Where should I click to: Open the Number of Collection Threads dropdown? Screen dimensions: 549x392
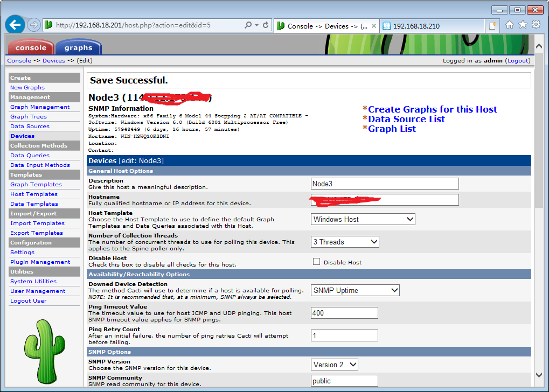345,242
